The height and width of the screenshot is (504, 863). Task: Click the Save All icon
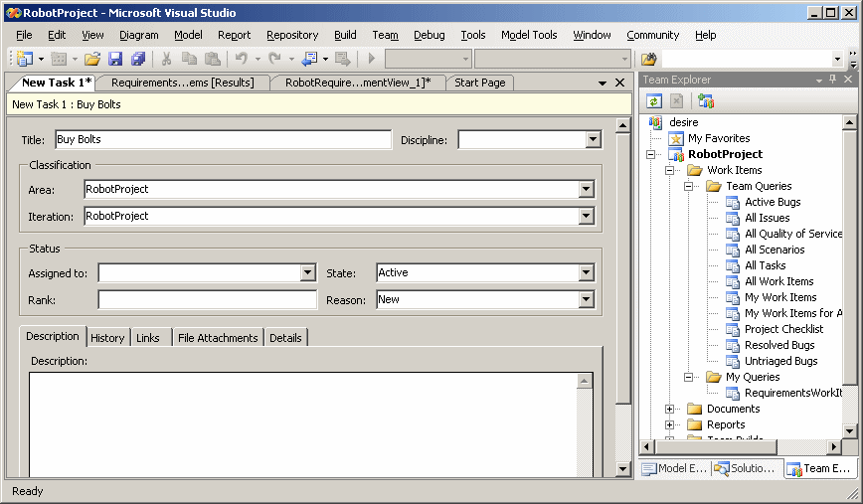(138, 60)
